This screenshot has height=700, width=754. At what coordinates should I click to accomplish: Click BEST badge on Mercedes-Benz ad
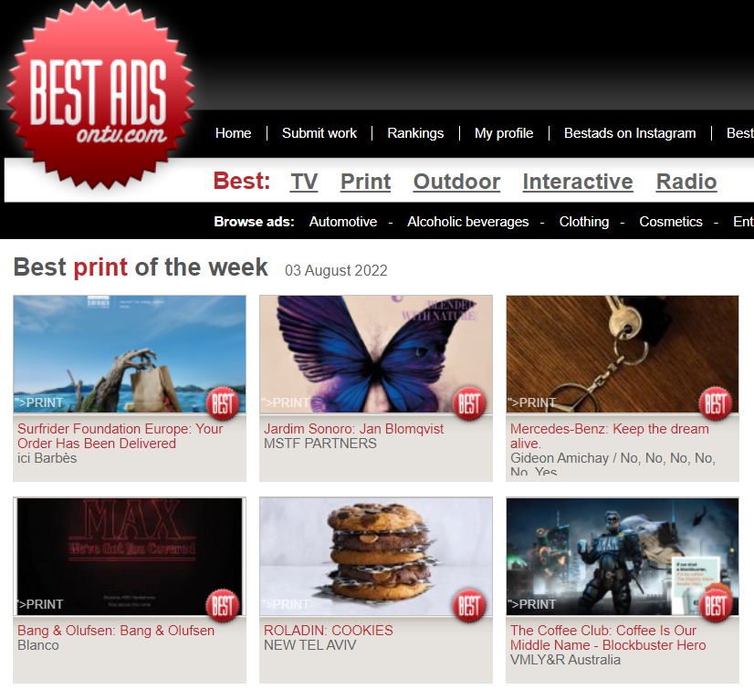(x=716, y=403)
